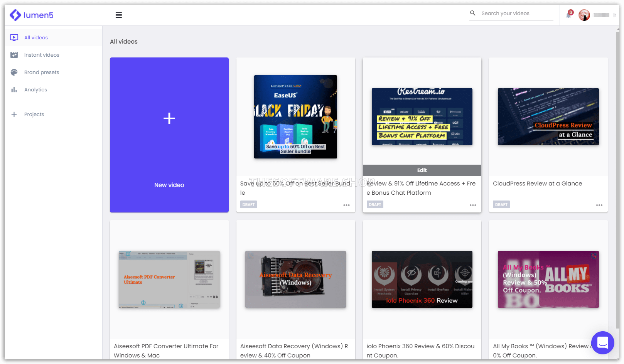The image size is (624, 364).
Task: Expand the account dropdown arrow
Action: (x=615, y=15)
